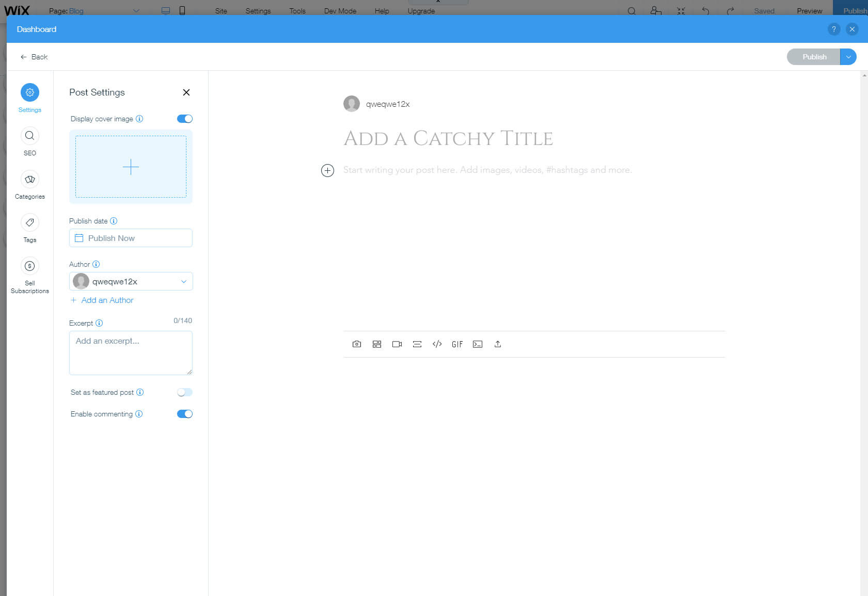
Task: Insert a divider into the post
Action: [417, 344]
